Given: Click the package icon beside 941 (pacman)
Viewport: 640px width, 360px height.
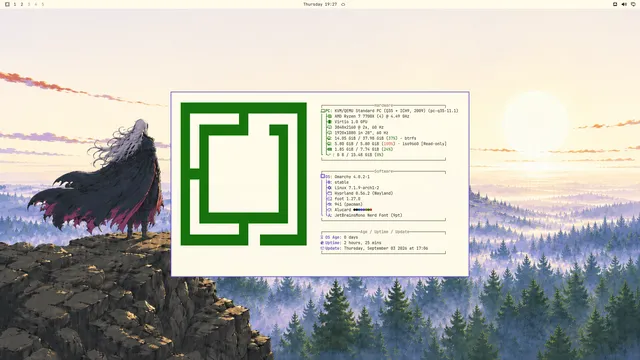Looking at the screenshot, I should point(329,204).
